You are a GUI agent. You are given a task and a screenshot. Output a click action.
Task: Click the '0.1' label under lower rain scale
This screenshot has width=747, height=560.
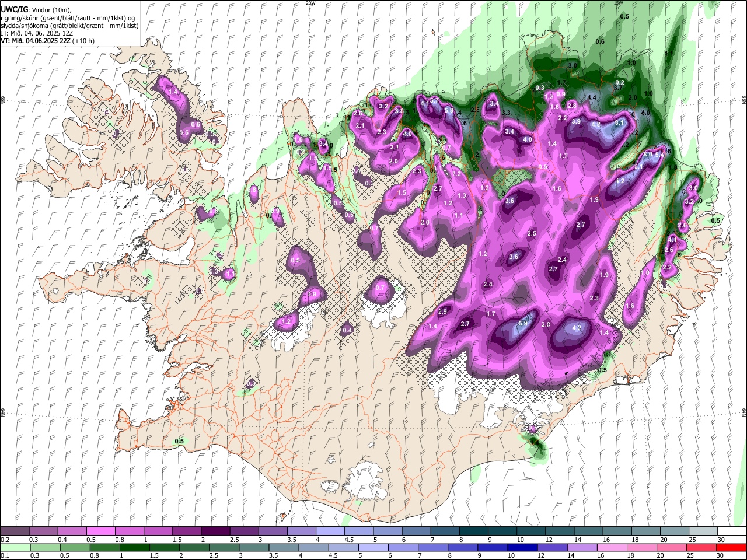[4, 556]
